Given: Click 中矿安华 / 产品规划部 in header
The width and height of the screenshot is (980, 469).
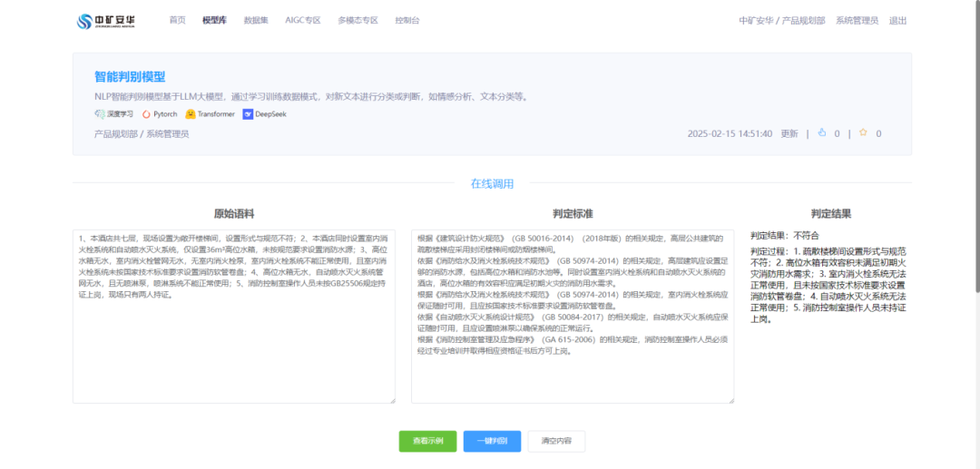Looking at the screenshot, I should 782,20.
